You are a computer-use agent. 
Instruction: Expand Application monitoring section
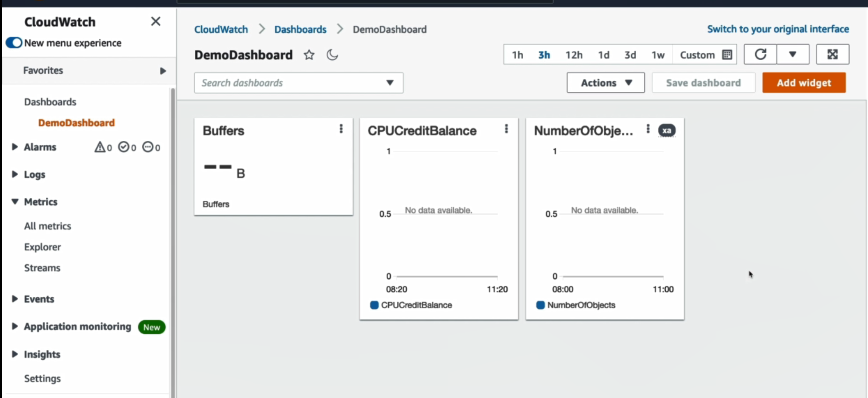[14, 326]
